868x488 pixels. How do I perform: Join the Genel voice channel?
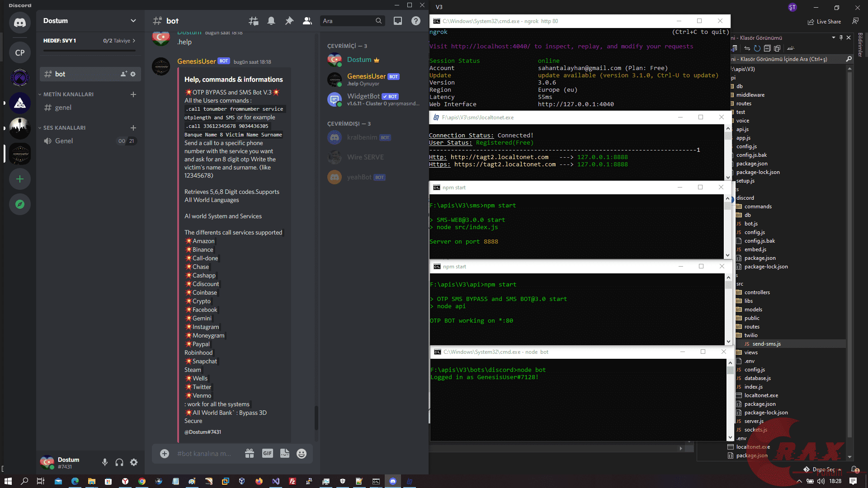[x=64, y=141]
